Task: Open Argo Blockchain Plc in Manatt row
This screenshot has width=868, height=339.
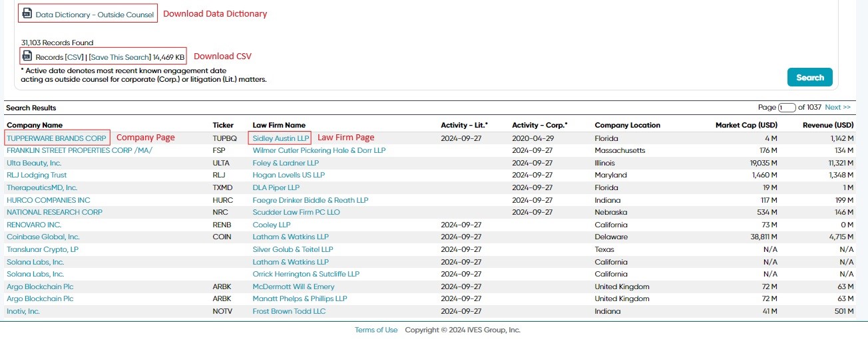Action: coord(40,298)
